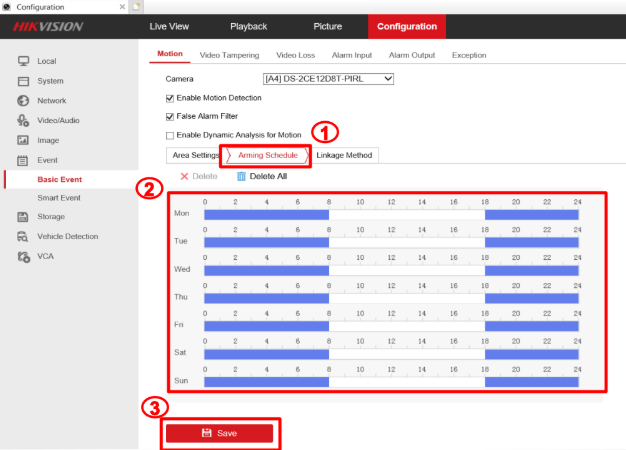Click the Local monitor icon in sidebar

pos(23,62)
